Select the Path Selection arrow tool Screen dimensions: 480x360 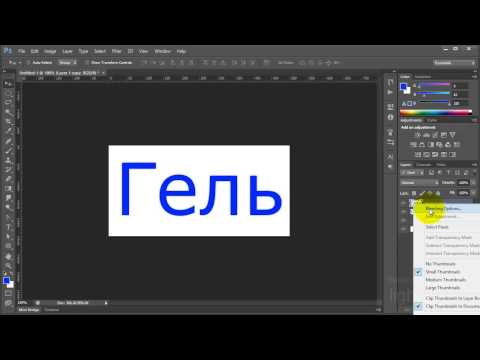(8, 237)
